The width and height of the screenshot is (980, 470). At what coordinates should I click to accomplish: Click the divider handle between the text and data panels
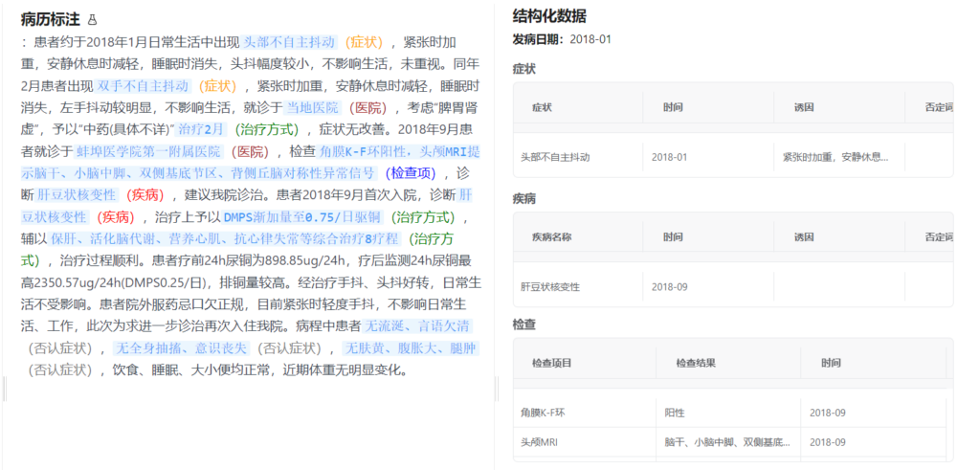496,388
